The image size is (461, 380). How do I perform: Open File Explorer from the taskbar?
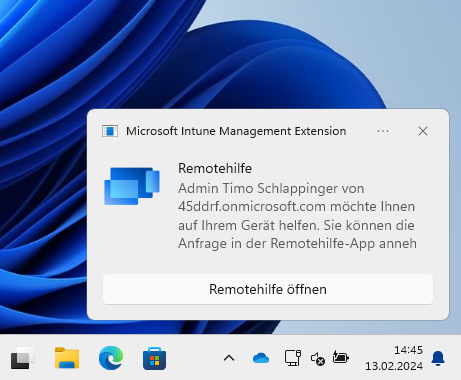tap(67, 358)
